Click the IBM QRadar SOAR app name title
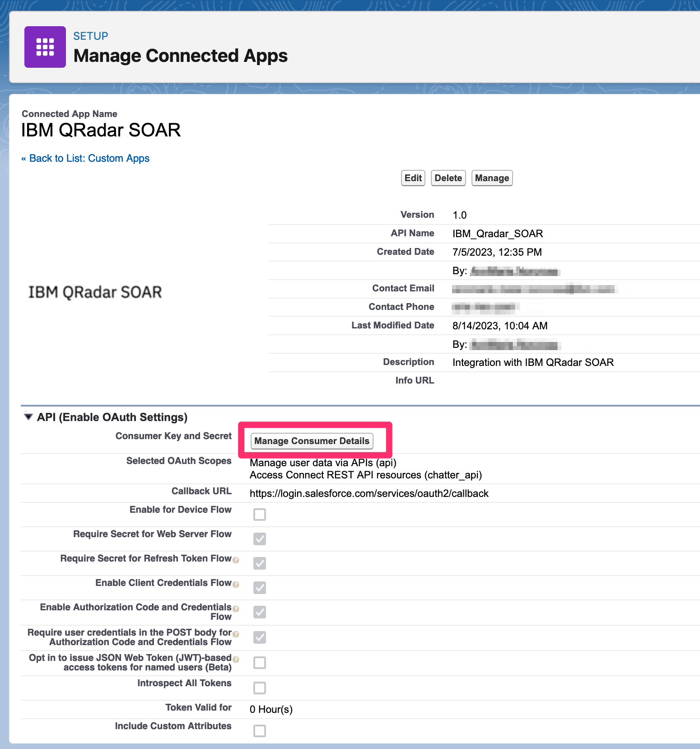700x749 pixels. tap(101, 130)
